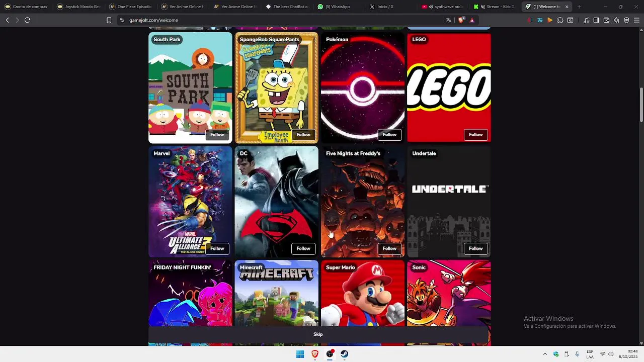Open a new browser tab
Viewport: 644px width, 362px height.
pyautogui.click(x=579, y=7)
